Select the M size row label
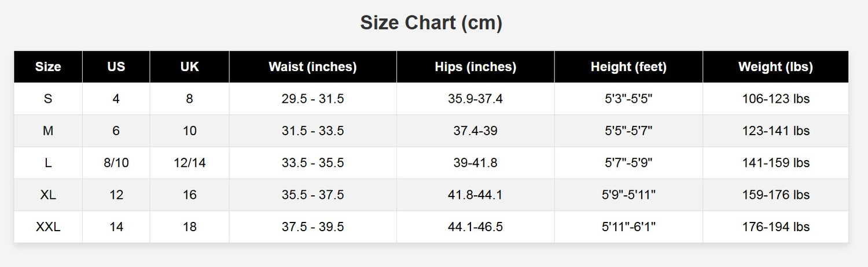This screenshot has width=868, height=267. pos(48,131)
